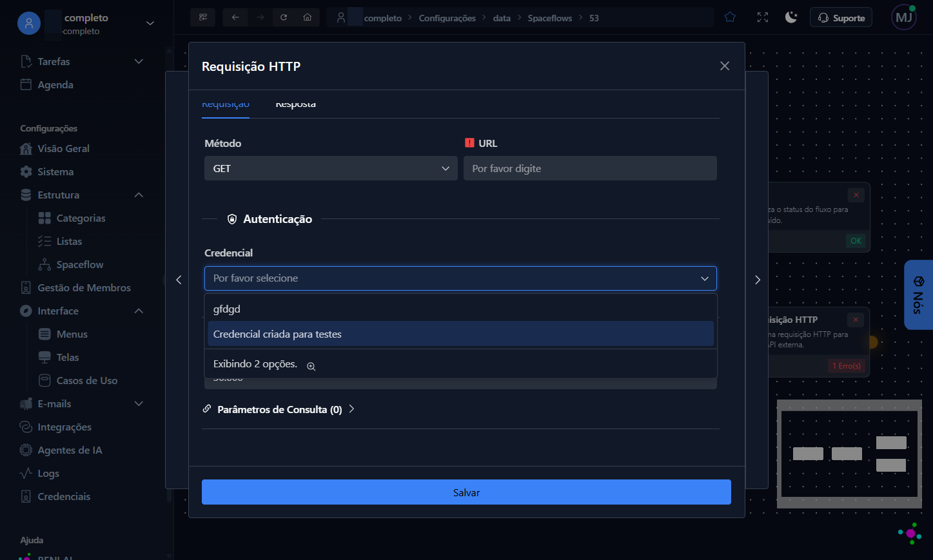Expand the Tarefas submenu chevron
This screenshot has height=560, width=933.
139,61
